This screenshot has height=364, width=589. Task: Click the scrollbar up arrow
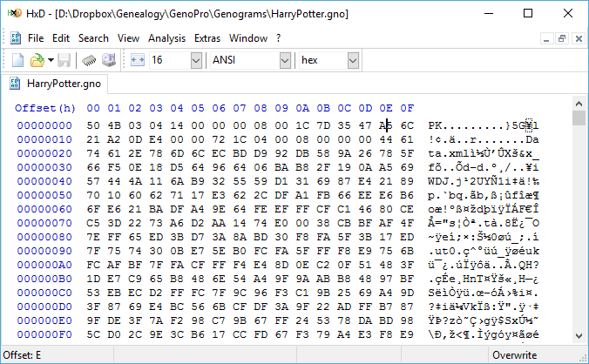(579, 104)
